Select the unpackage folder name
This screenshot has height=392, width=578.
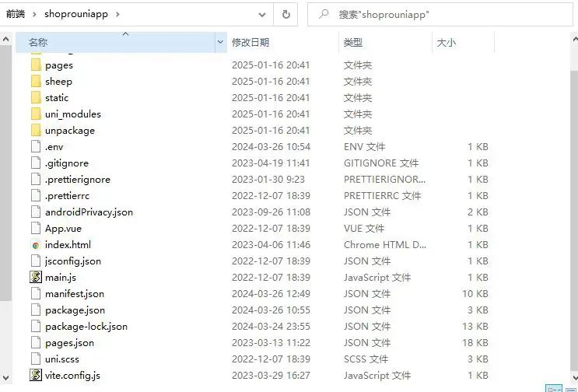[70, 131]
